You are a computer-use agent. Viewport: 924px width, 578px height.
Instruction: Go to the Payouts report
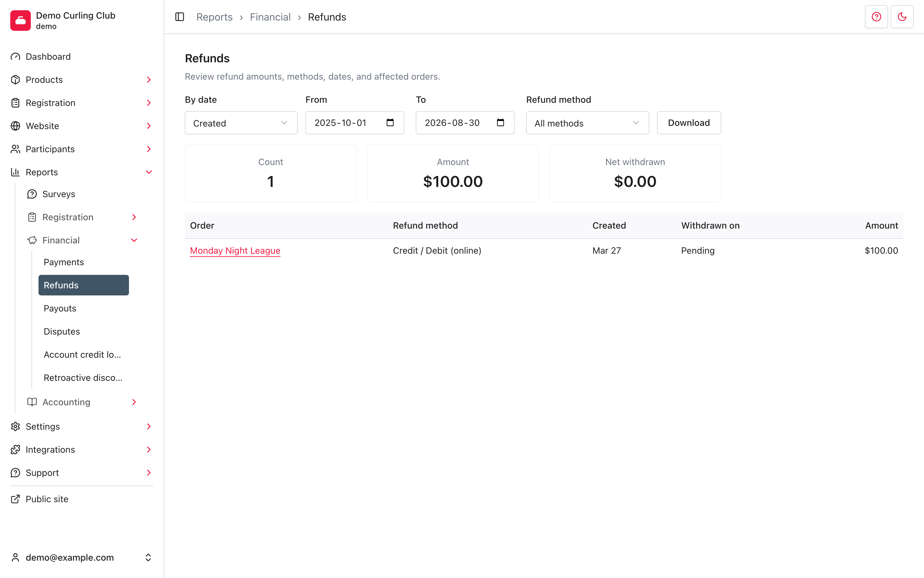click(x=84, y=308)
